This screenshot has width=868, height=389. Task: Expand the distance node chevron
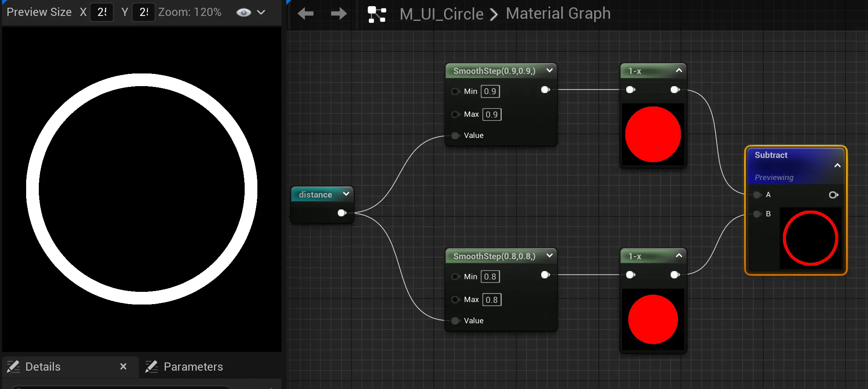(x=346, y=194)
